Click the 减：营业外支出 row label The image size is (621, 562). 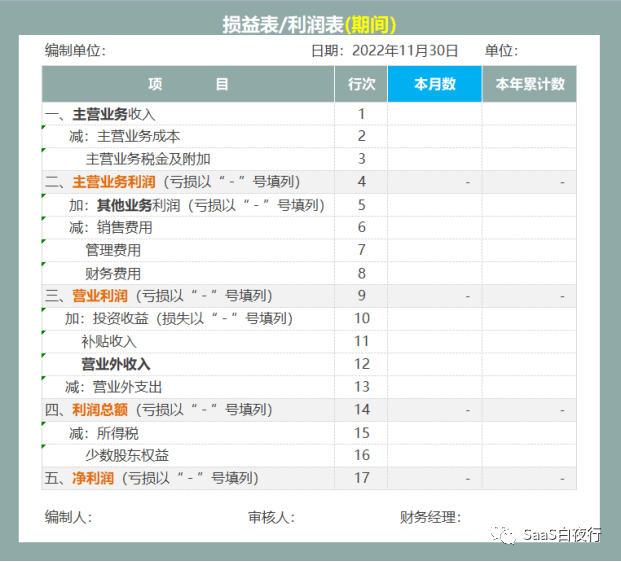pos(113,387)
